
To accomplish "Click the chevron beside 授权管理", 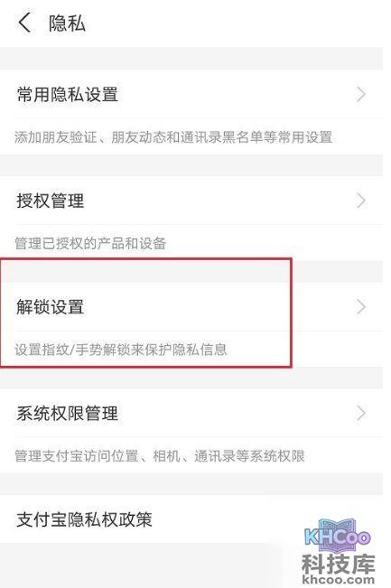I will pyautogui.click(x=360, y=201).
